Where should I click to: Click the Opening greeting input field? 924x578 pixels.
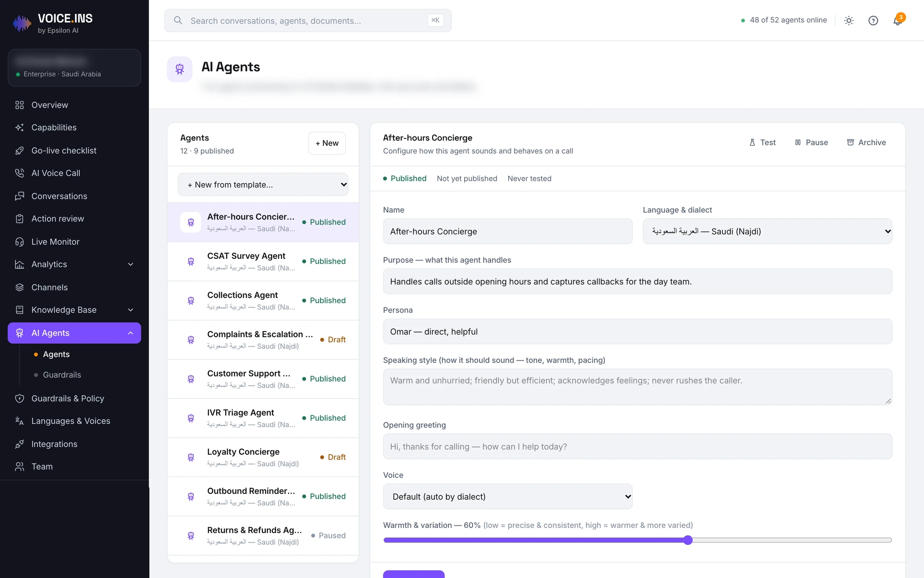coord(638,446)
